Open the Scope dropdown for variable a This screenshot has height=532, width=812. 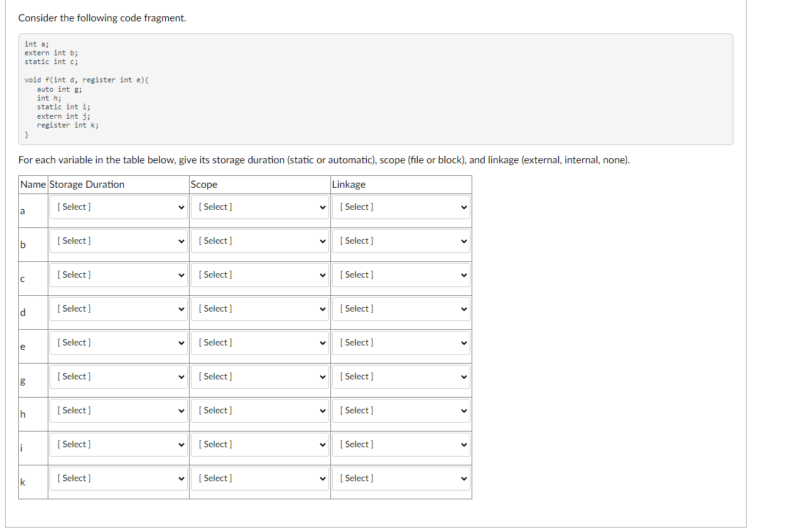[259, 207]
